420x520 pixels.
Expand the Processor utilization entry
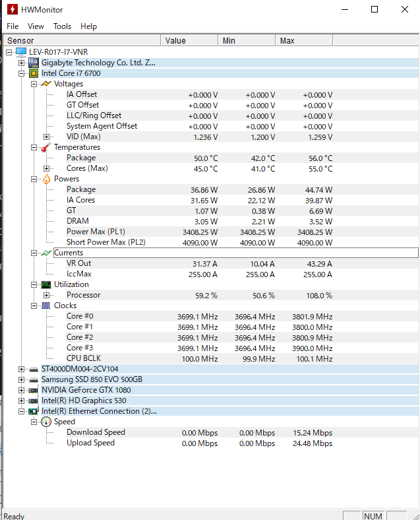pyautogui.click(x=47, y=295)
